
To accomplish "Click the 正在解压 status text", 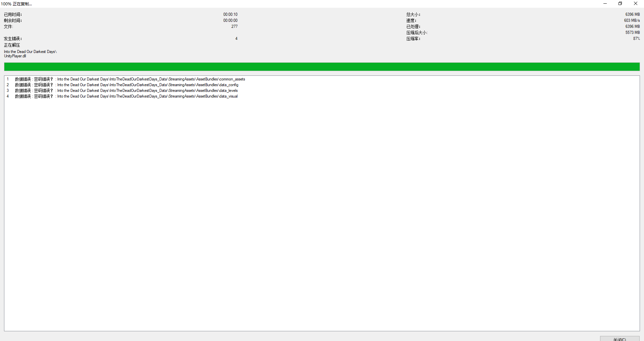I will point(12,45).
